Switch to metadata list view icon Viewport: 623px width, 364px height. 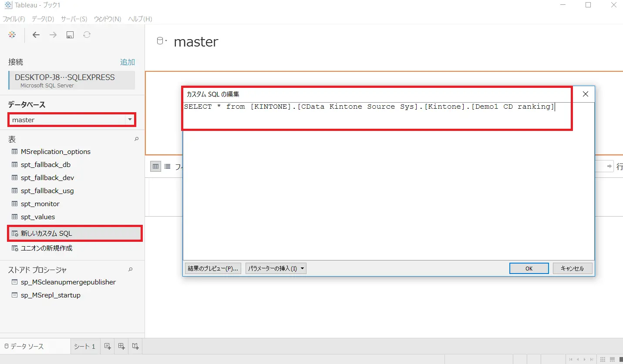168,166
